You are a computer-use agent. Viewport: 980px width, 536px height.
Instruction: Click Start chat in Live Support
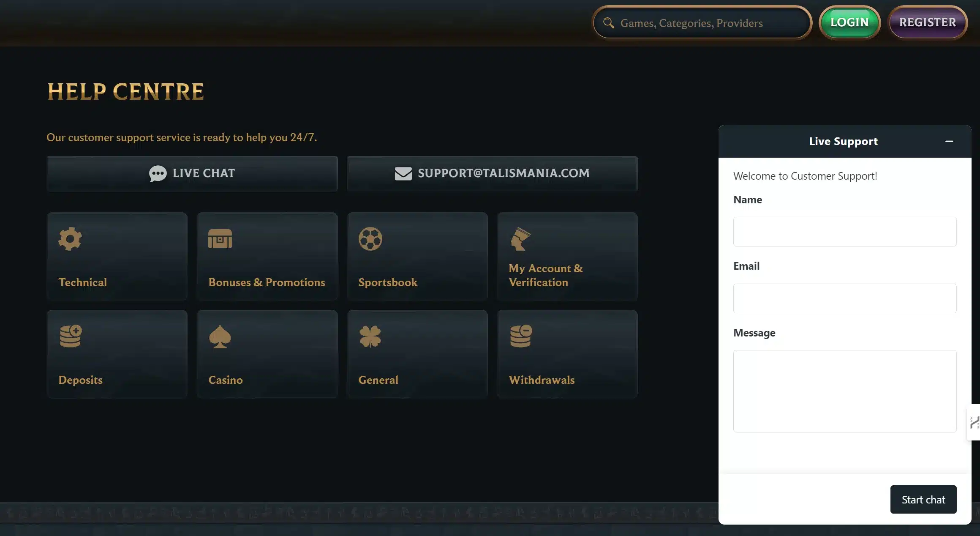pos(923,499)
